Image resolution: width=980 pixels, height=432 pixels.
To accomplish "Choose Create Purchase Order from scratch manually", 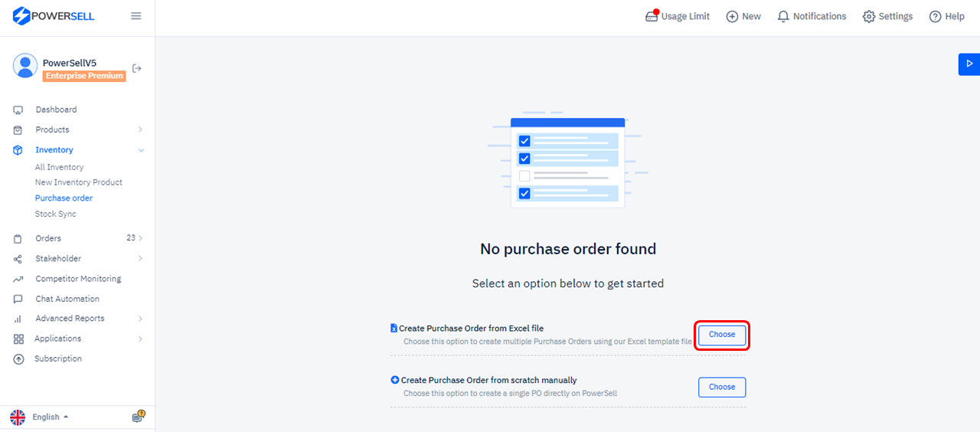I will [722, 387].
